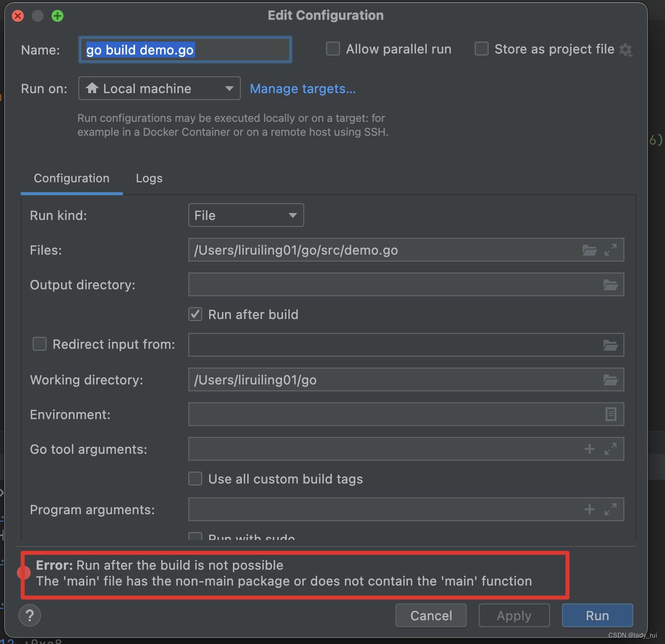Image resolution: width=665 pixels, height=644 pixels.
Task: Click the Apply button
Action: (x=514, y=615)
